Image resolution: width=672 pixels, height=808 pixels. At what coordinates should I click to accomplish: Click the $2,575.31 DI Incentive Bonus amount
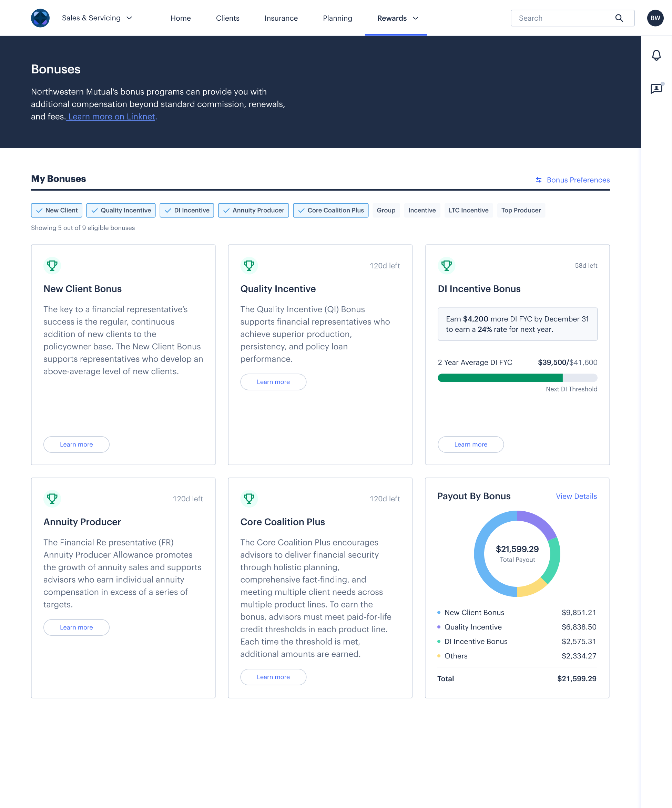tap(579, 641)
